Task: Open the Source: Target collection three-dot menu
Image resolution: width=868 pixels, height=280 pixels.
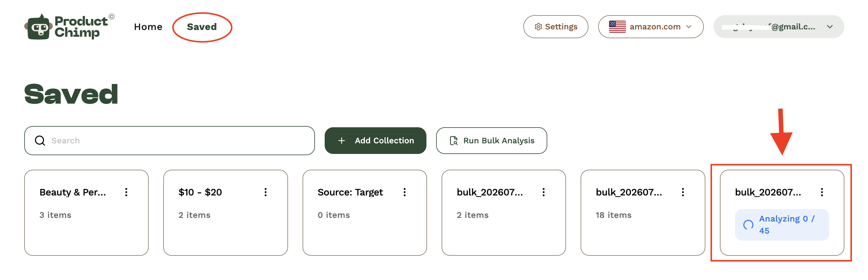Action: 405,192
